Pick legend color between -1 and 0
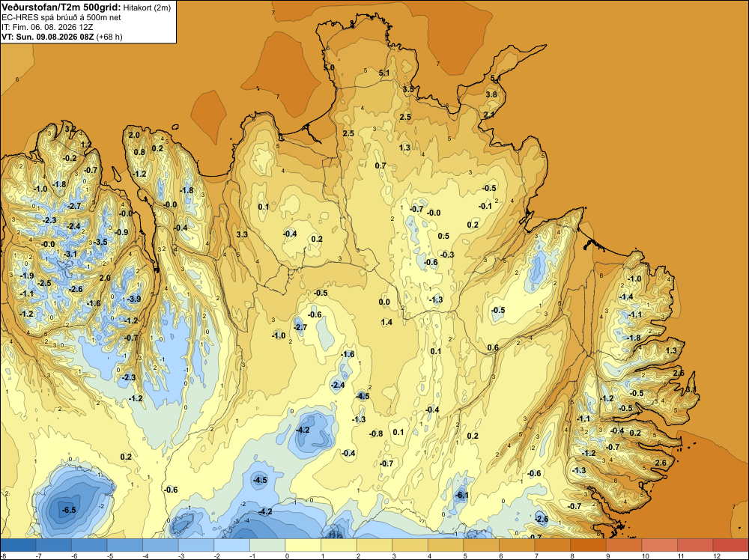Viewport: 749px width, 560px height. click(267, 545)
